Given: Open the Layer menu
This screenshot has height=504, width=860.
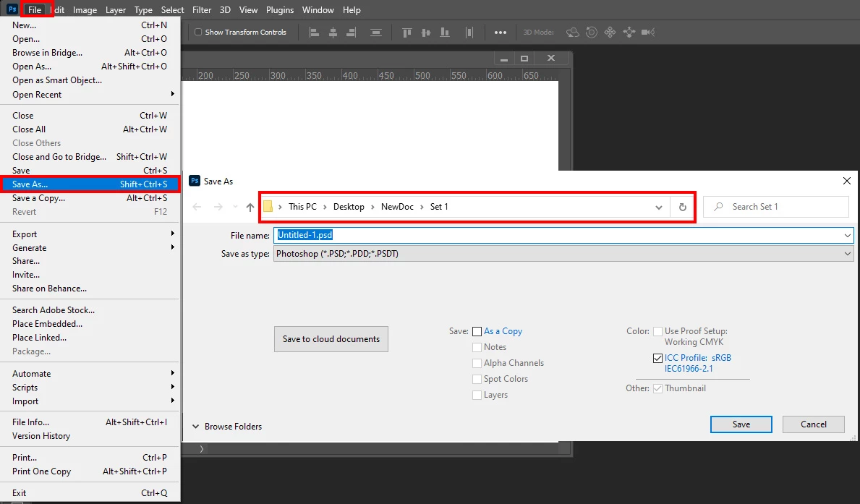Looking at the screenshot, I should (116, 10).
